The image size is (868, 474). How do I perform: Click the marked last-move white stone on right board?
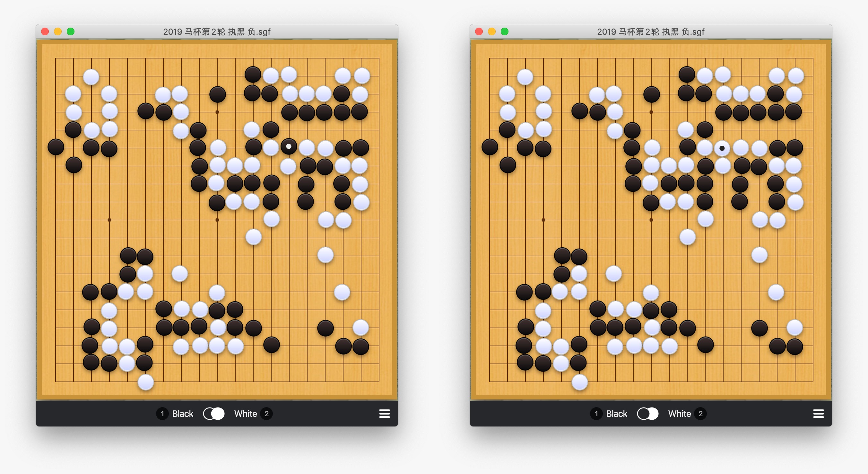[722, 148]
